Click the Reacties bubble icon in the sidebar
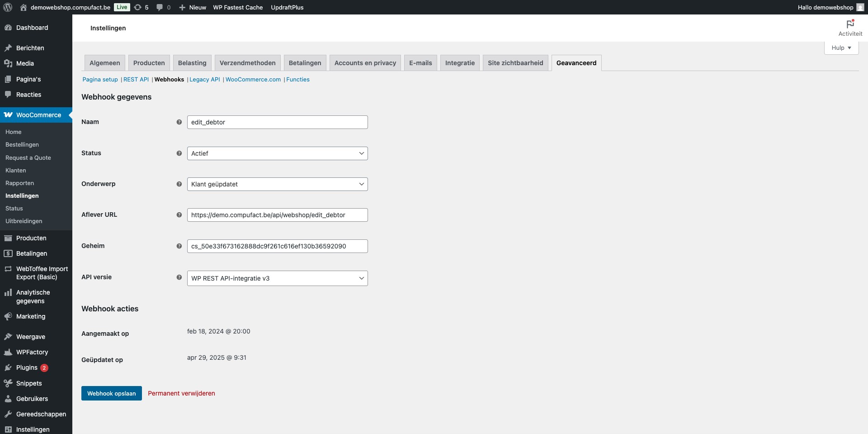This screenshot has height=434, width=868. pyautogui.click(x=8, y=95)
